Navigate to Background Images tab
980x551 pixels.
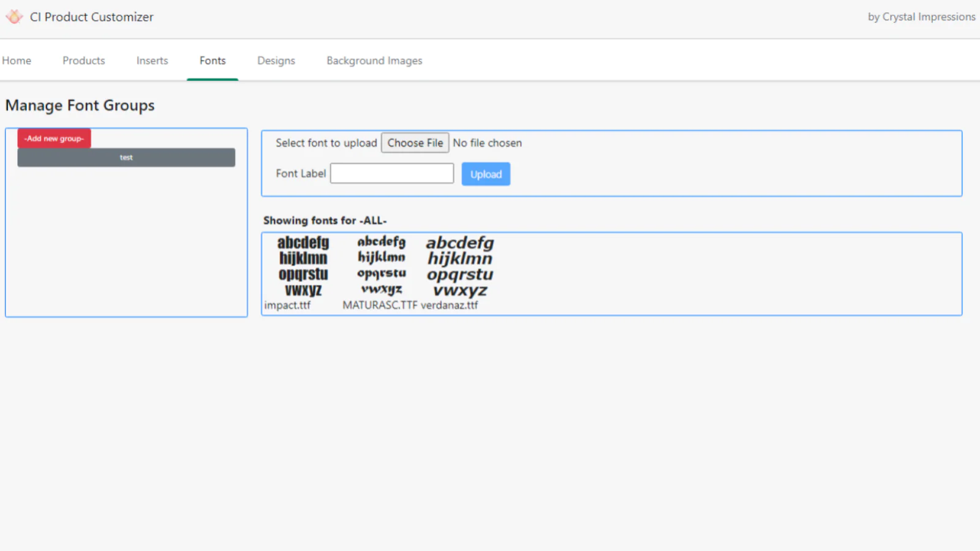pyautogui.click(x=374, y=61)
